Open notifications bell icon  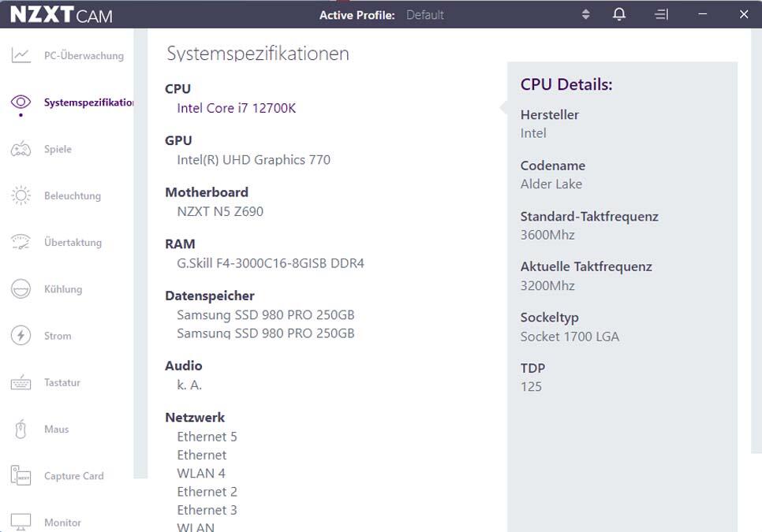[x=619, y=14]
